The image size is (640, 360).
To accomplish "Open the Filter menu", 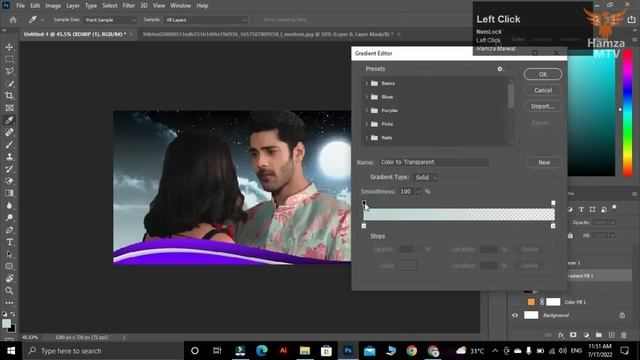I will click(x=129, y=6).
